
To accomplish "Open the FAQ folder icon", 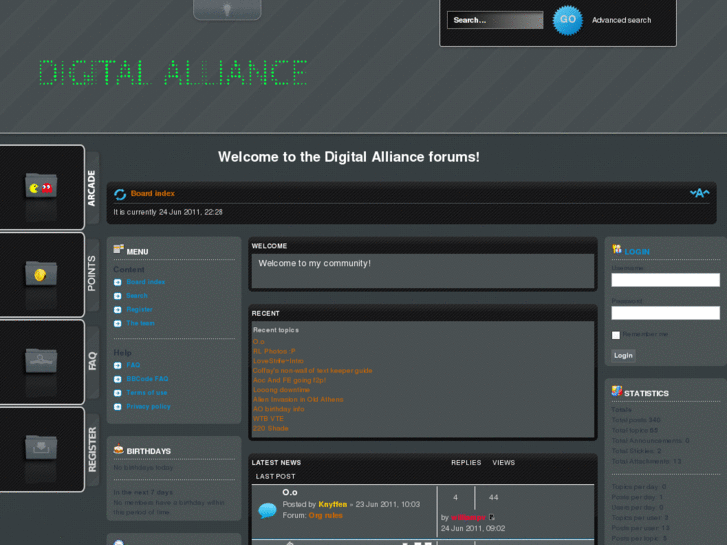I will tap(41, 361).
